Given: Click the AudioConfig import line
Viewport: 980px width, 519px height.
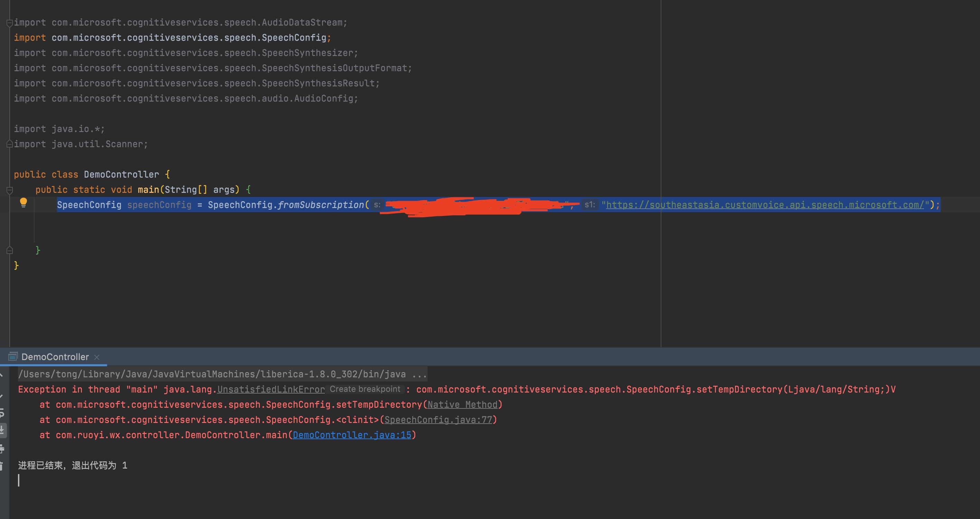Looking at the screenshot, I should point(186,98).
